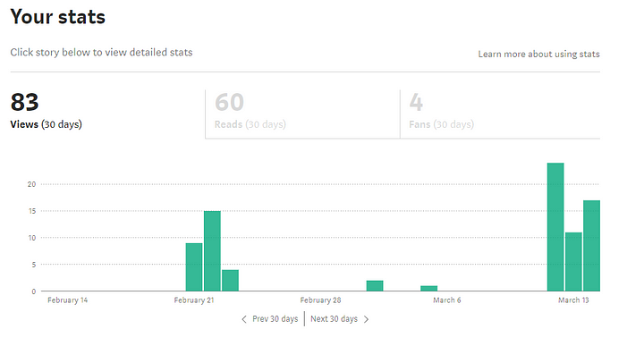The width and height of the screenshot is (644, 346).
Task: Select the 11-views bar at March 13
Action: (x=573, y=262)
